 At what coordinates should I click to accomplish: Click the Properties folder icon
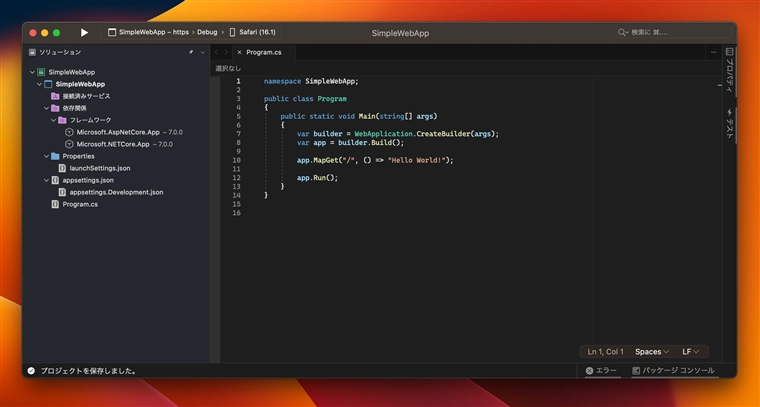pyautogui.click(x=55, y=156)
